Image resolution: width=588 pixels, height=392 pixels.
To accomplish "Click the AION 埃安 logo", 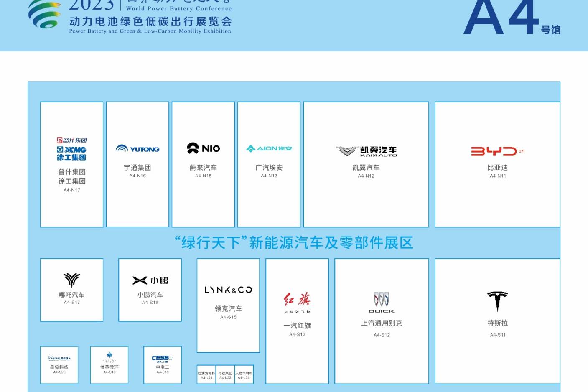I will (269, 148).
